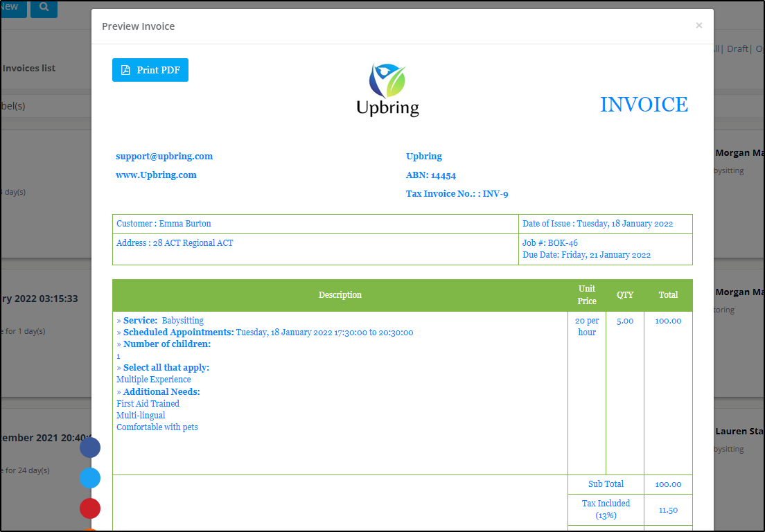The width and height of the screenshot is (765, 532).
Task: Click the Upbring company name text
Action: [x=424, y=156]
